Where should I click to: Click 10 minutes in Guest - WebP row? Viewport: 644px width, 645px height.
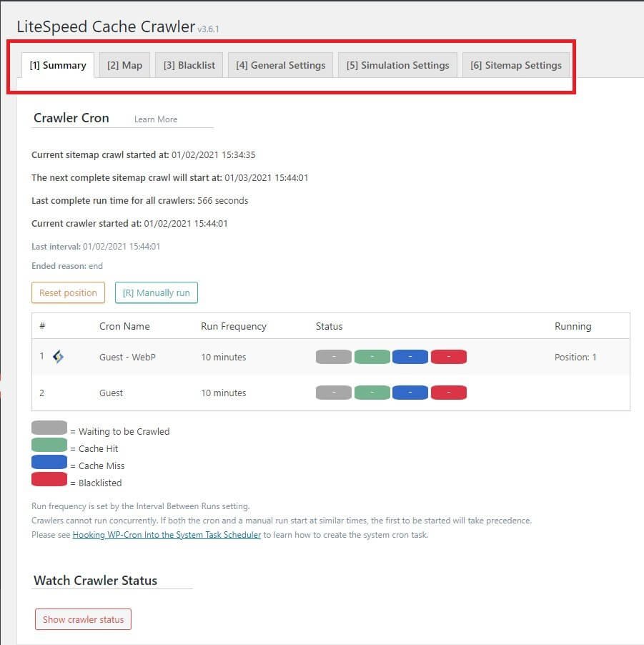[223, 357]
